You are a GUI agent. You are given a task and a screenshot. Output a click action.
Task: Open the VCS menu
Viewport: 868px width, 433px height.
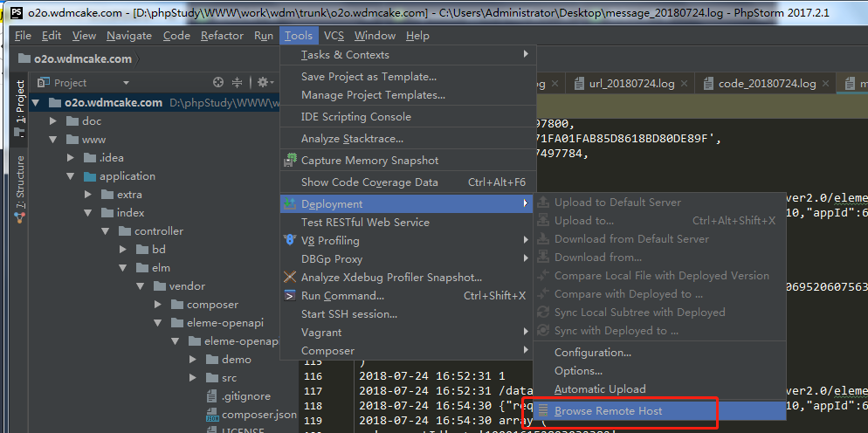coord(334,36)
